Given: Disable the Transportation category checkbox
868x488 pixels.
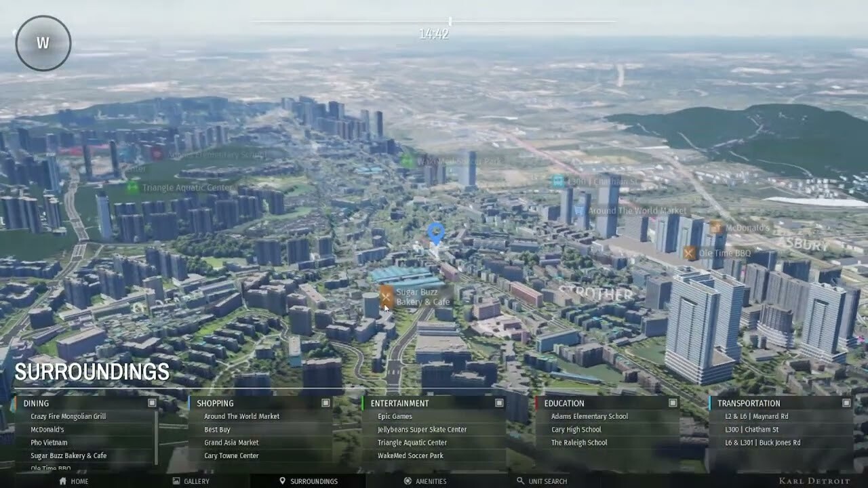Looking at the screenshot, I should point(846,403).
